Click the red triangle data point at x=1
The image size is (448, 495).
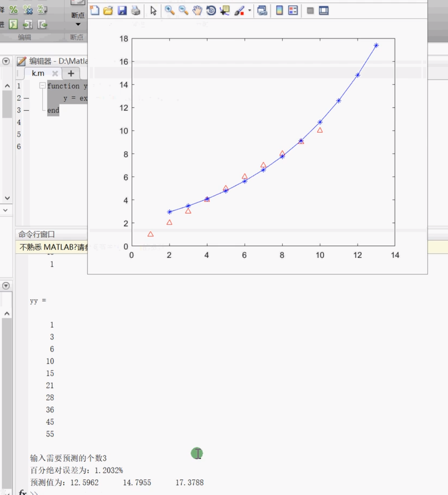(x=151, y=234)
